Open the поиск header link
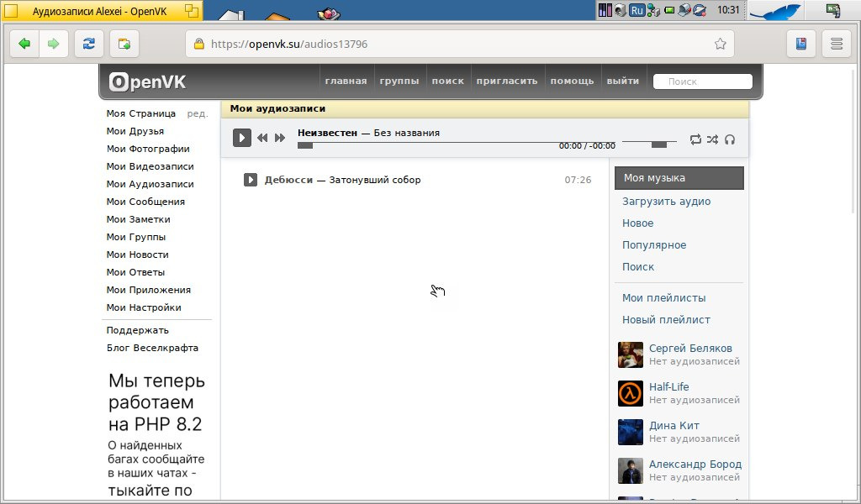Screen dimensions: 861x504 [x=447, y=81]
